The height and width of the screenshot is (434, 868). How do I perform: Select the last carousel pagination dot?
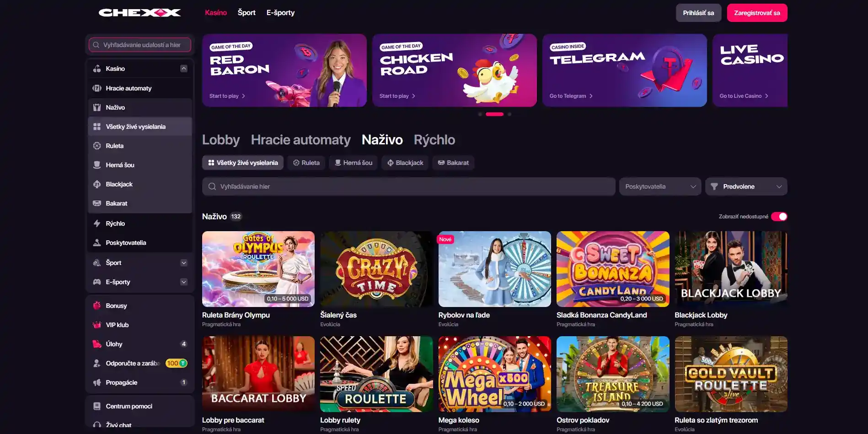click(x=509, y=114)
